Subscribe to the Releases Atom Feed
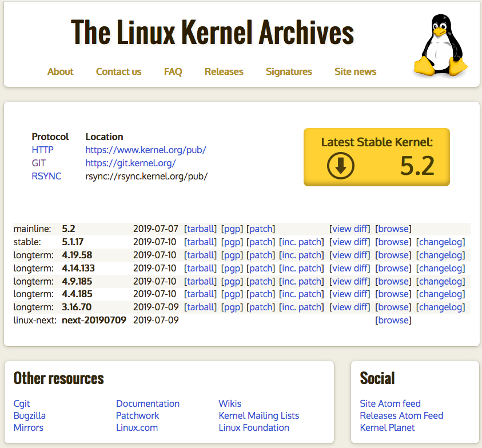482x448 pixels. 401,415
